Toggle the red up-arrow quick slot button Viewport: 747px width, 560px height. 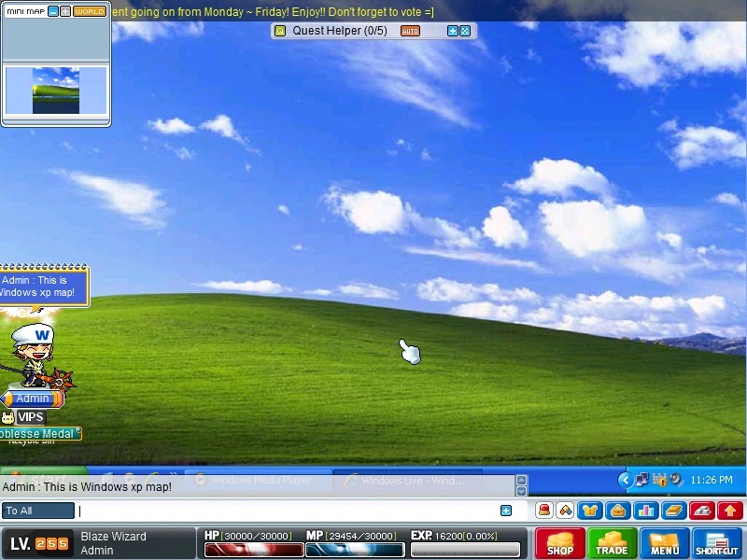pos(730,511)
